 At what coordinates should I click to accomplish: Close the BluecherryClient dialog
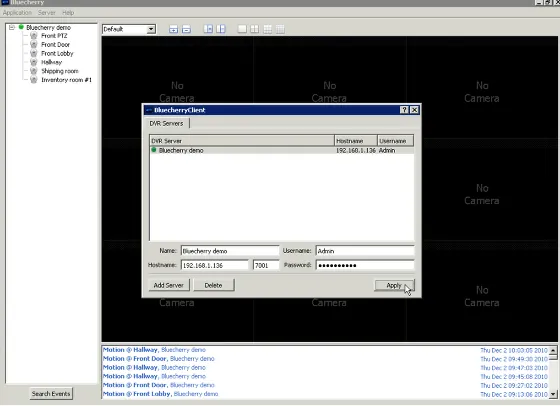point(414,110)
